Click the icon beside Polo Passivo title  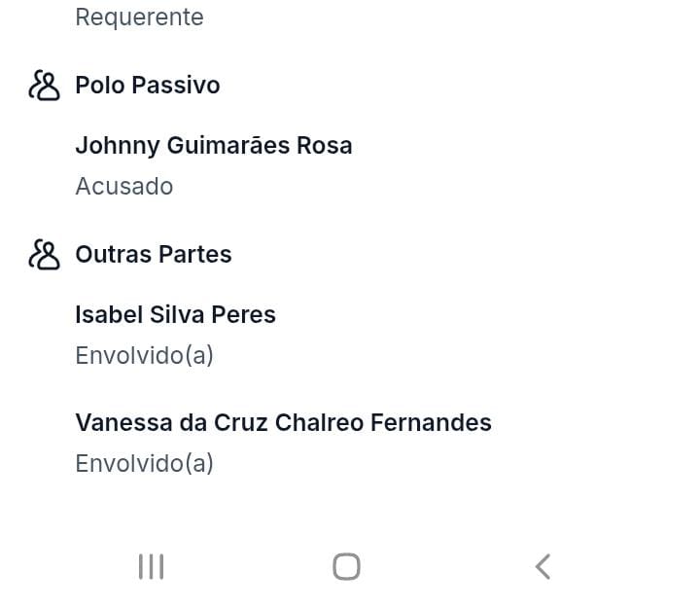pos(44,86)
